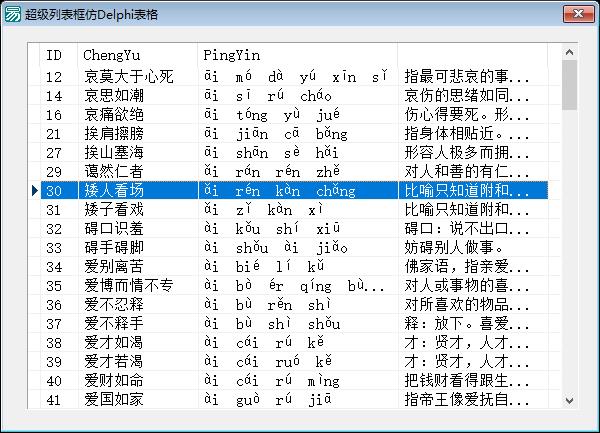Click the ID column header
The width and height of the screenshot is (600, 433).
[x=58, y=54]
